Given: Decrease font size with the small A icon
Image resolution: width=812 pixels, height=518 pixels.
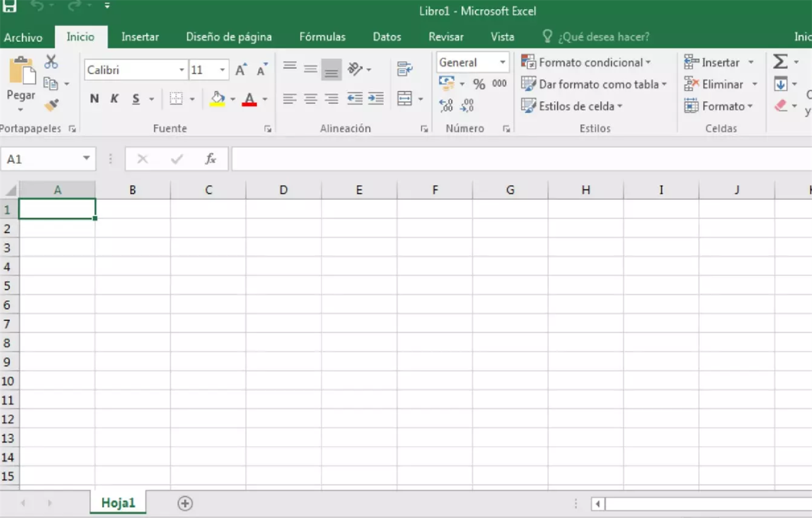Looking at the screenshot, I should 262,70.
